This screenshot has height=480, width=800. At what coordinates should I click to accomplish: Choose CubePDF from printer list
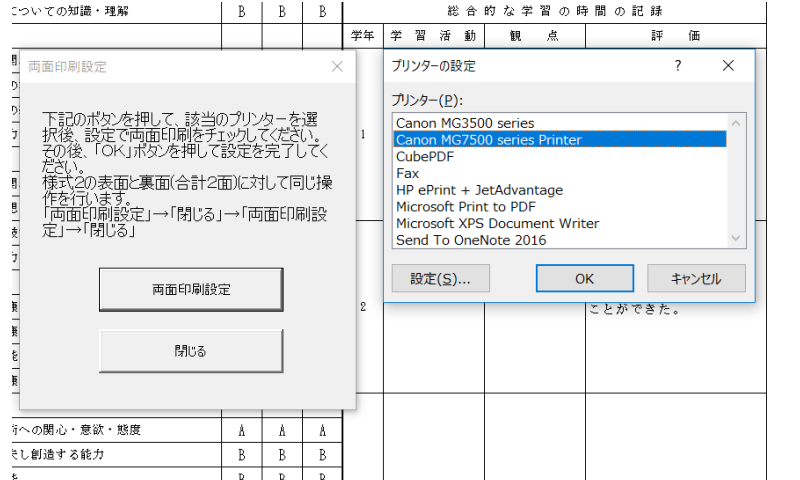425,157
